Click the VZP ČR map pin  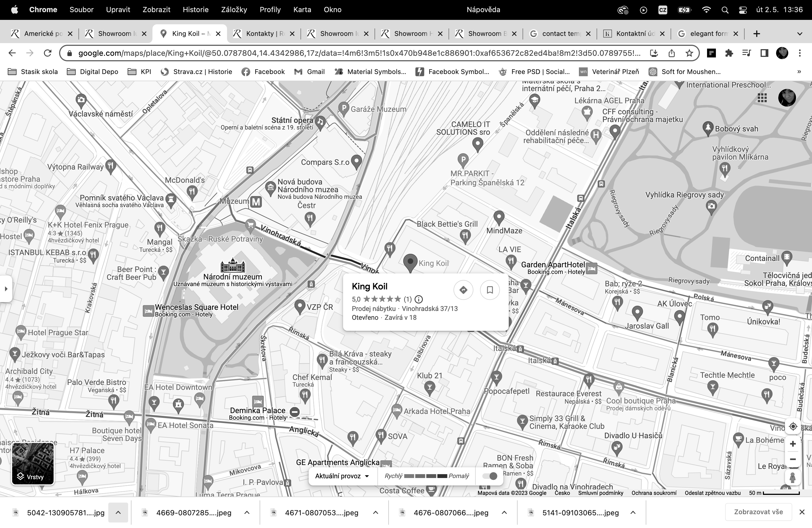click(x=300, y=307)
